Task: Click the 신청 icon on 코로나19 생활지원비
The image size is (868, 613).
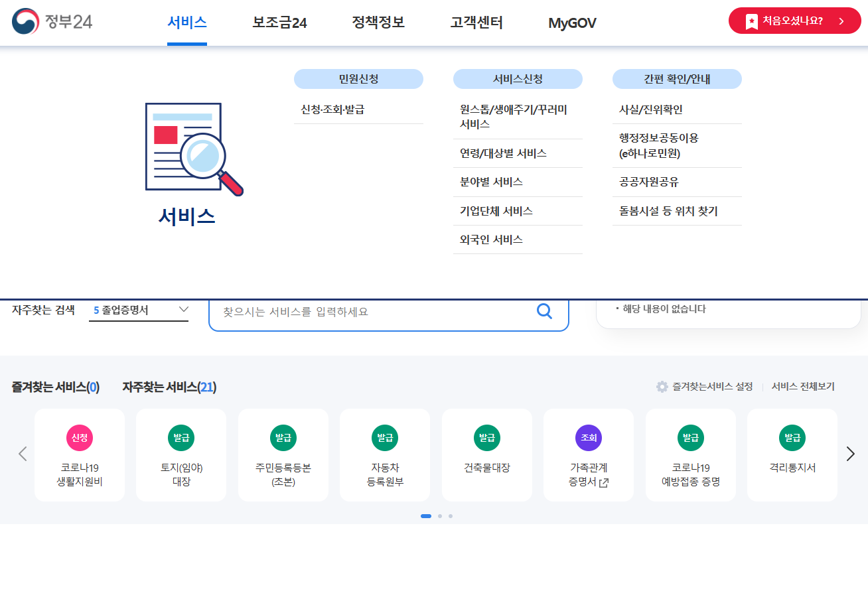Action: click(80, 438)
